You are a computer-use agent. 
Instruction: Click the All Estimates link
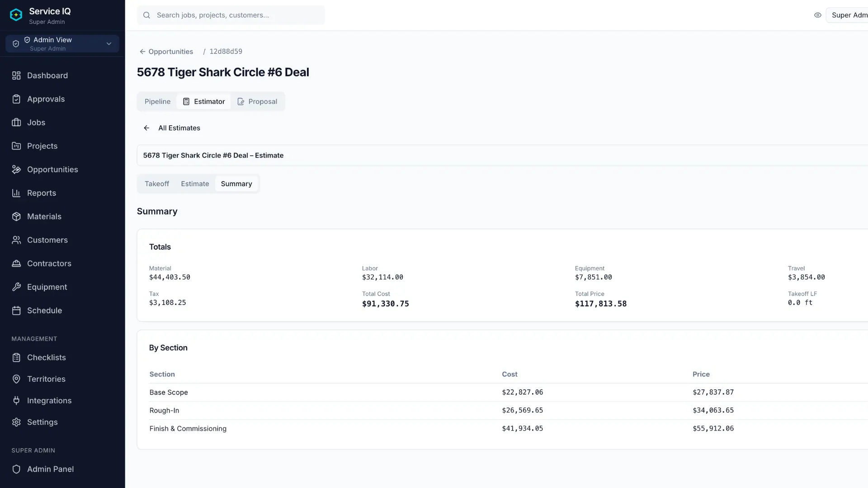tap(179, 128)
